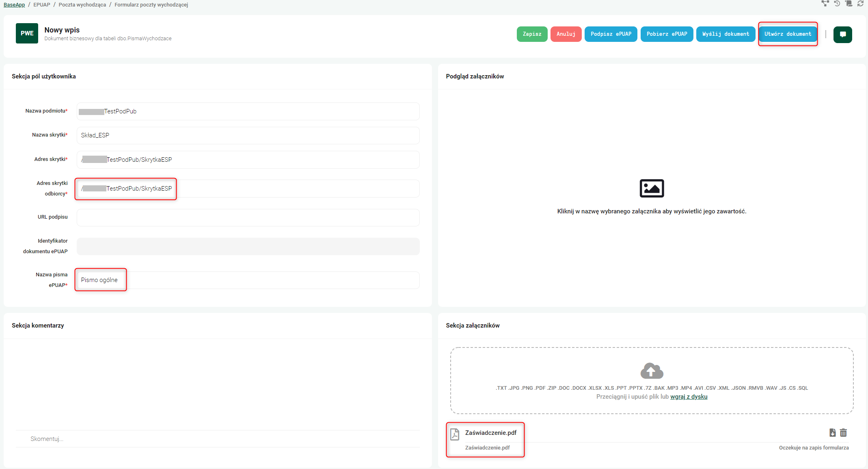Open the BaseApp breadcrumb link
This screenshot has width=868, height=469.
(x=14, y=5)
